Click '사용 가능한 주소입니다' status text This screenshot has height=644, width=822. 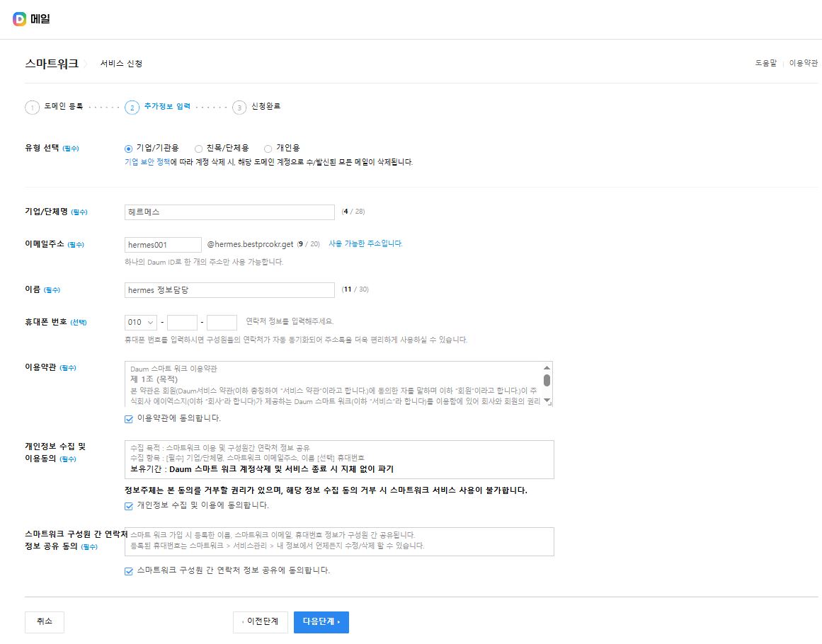tap(365, 243)
